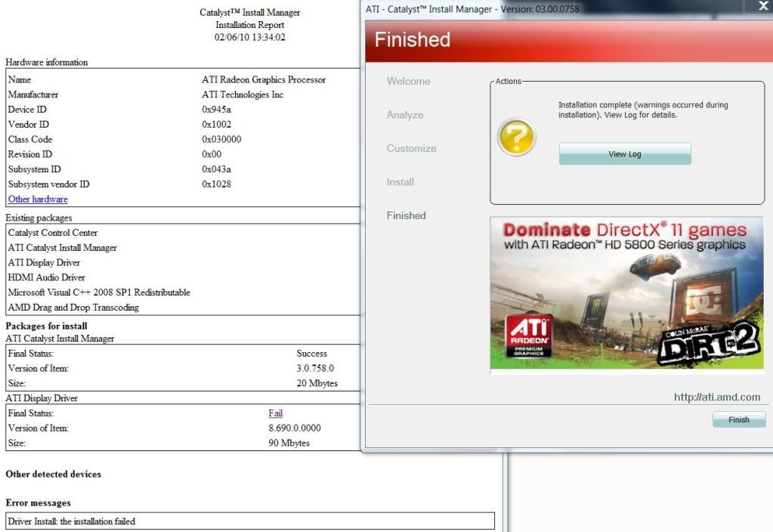Screen dimensions: 773x532
Task: Click the View Log button
Action: click(x=625, y=154)
